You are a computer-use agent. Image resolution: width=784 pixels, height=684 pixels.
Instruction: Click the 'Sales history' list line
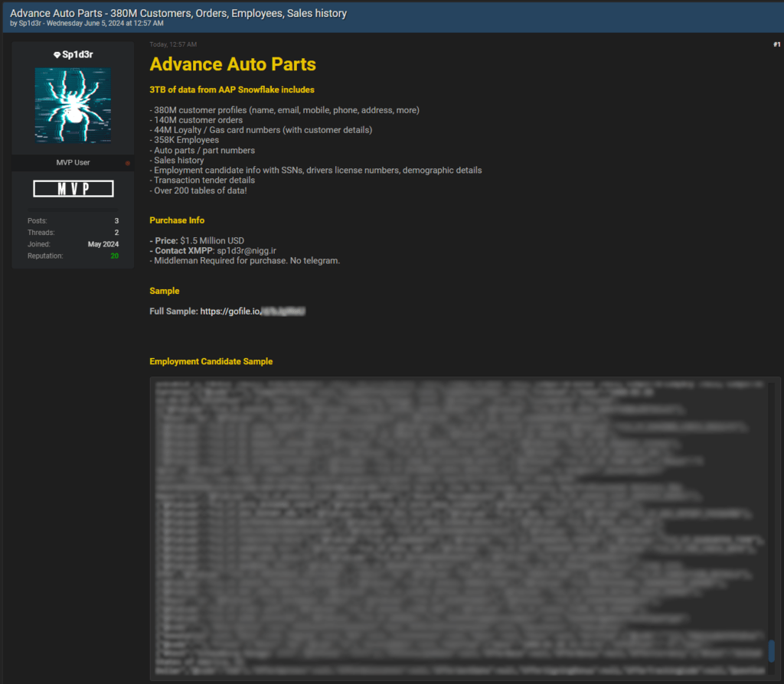(177, 161)
